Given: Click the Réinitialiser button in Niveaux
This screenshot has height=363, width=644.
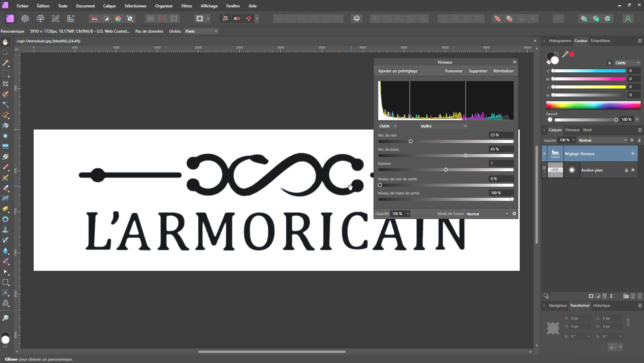Looking at the screenshot, I should [503, 71].
